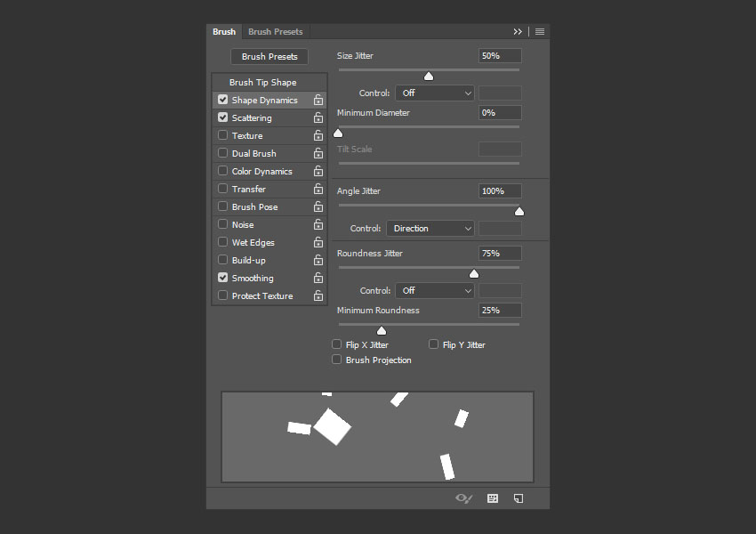Toggle the live brush tip preview icon

point(463,498)
